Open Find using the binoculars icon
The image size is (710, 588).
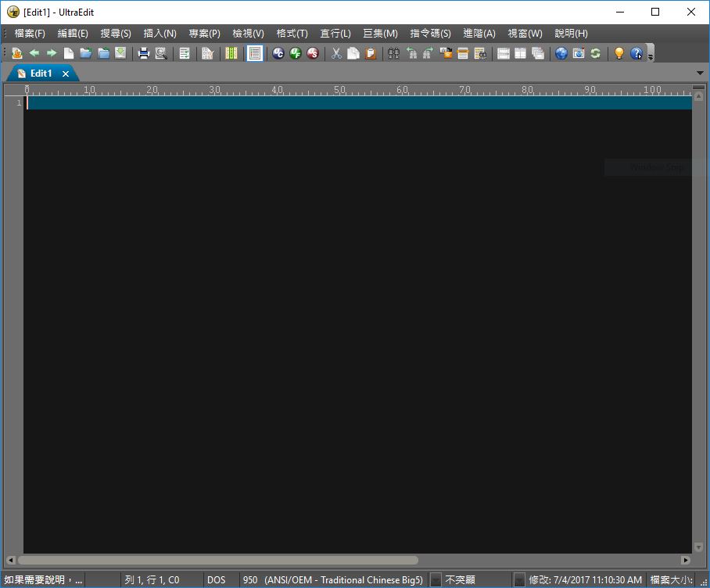[393, 53]
